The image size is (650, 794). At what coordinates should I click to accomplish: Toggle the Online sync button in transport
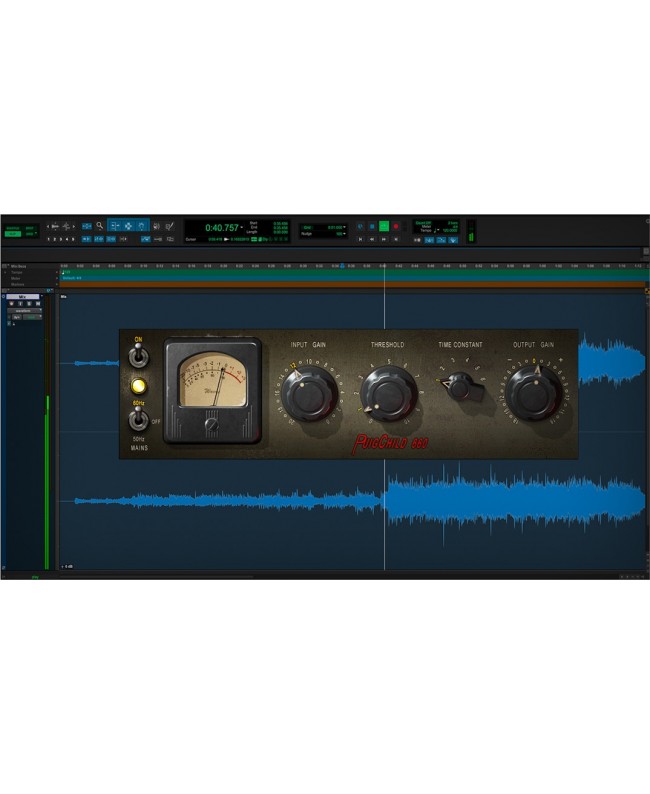coord(360,226)
